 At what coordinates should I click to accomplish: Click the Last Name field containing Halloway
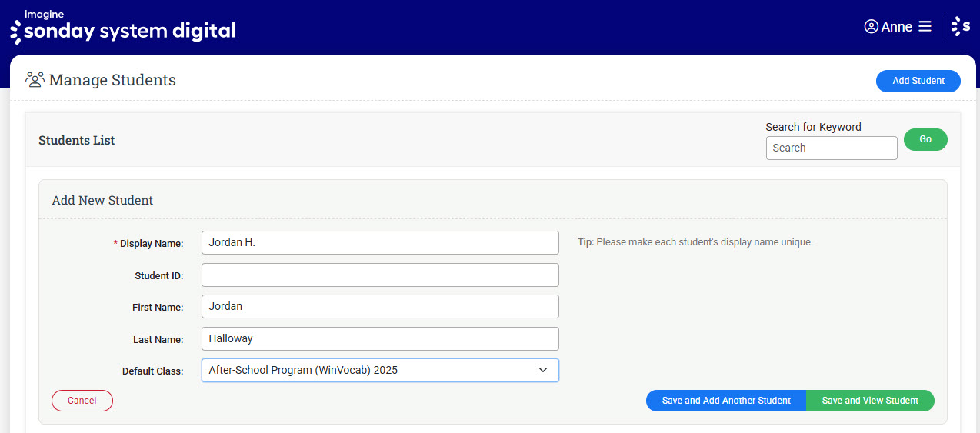click(380, 338)
